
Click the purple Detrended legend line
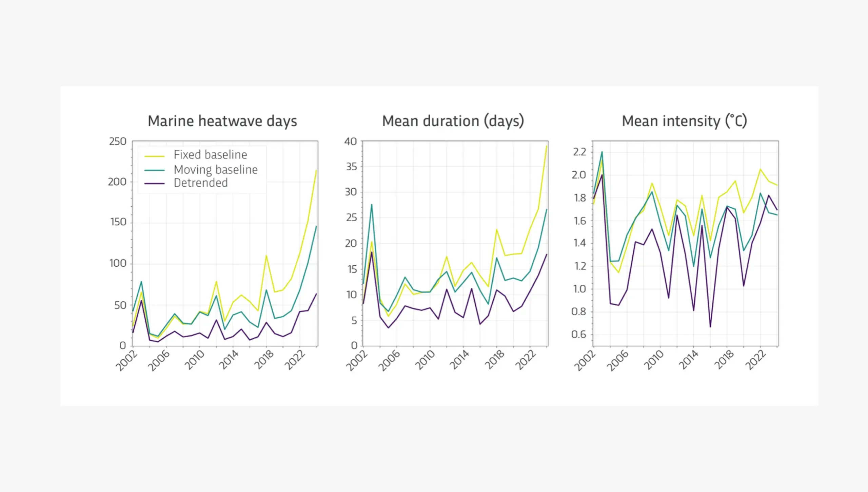(x=155, y=184)
